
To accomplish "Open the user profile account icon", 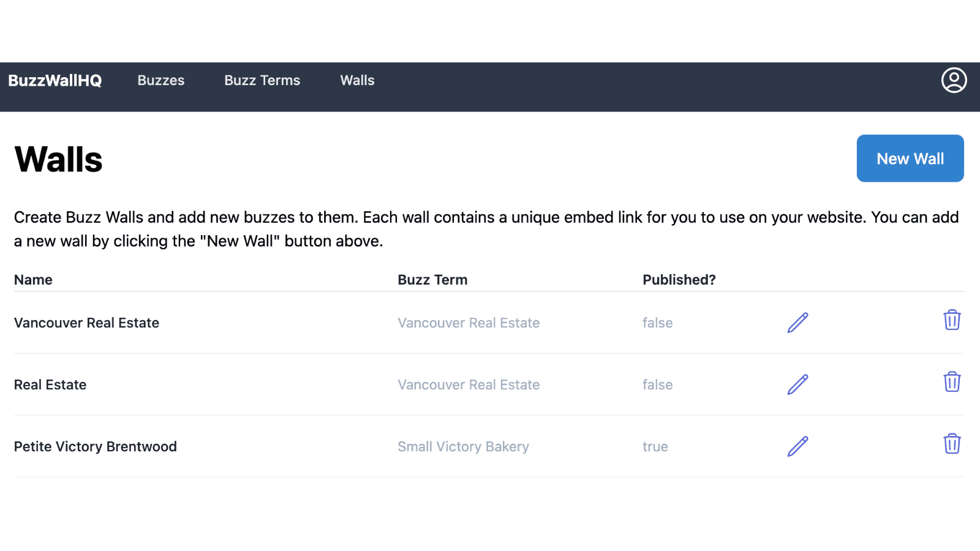I will (x=954, y=80).
